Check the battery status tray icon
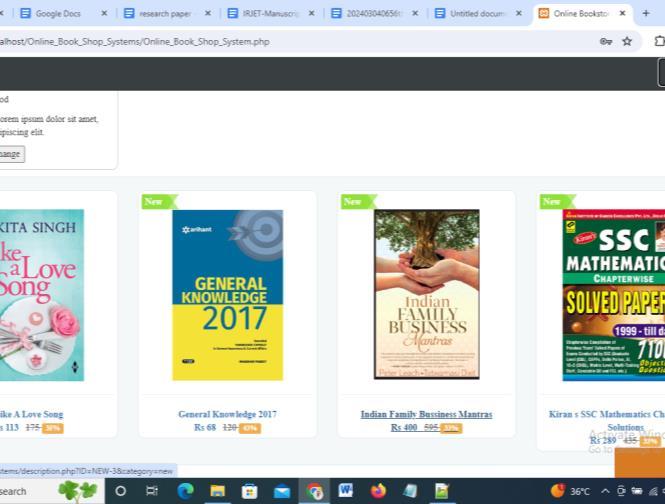The height and width of the screenshot is (504, 665). (x=637, y=491)
